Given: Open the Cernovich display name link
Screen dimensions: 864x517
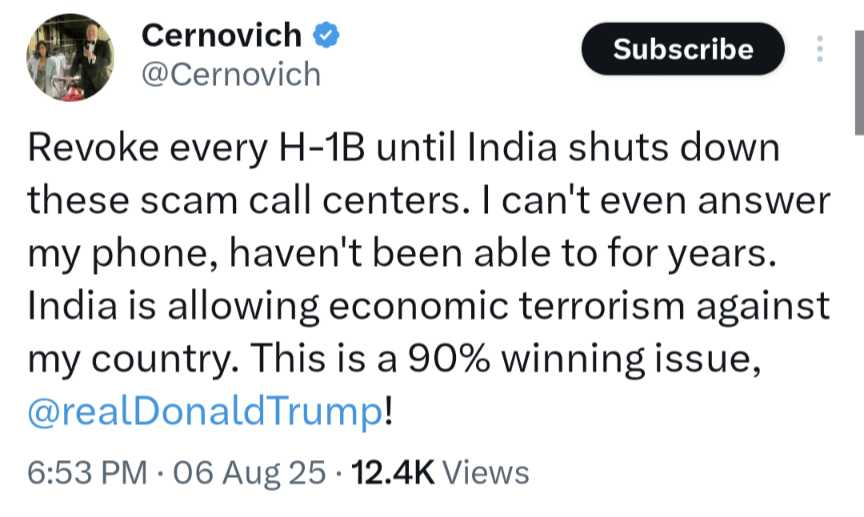Looking at the screenshot, I should coord(222,35).
